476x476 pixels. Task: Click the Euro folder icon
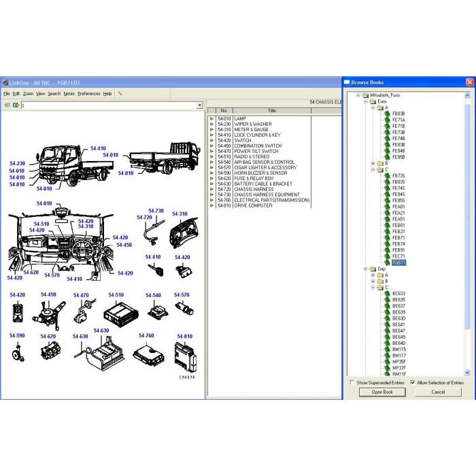point(373,101)
